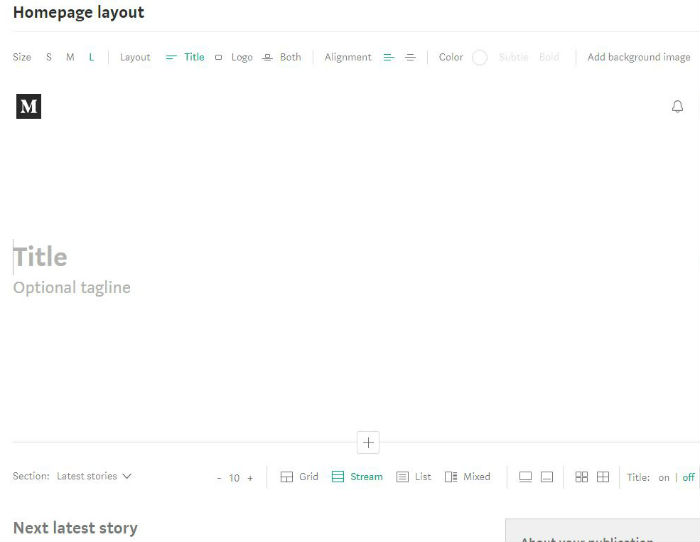The width and height of the screenshot is (700, 542).
Task: Click Add background image
Action: 638,58
